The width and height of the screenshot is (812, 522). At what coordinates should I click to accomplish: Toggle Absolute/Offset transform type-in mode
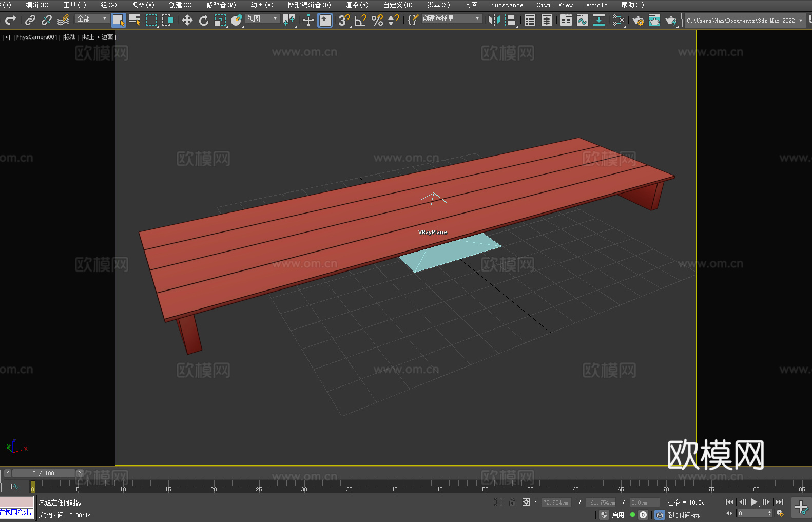[526, 502]
